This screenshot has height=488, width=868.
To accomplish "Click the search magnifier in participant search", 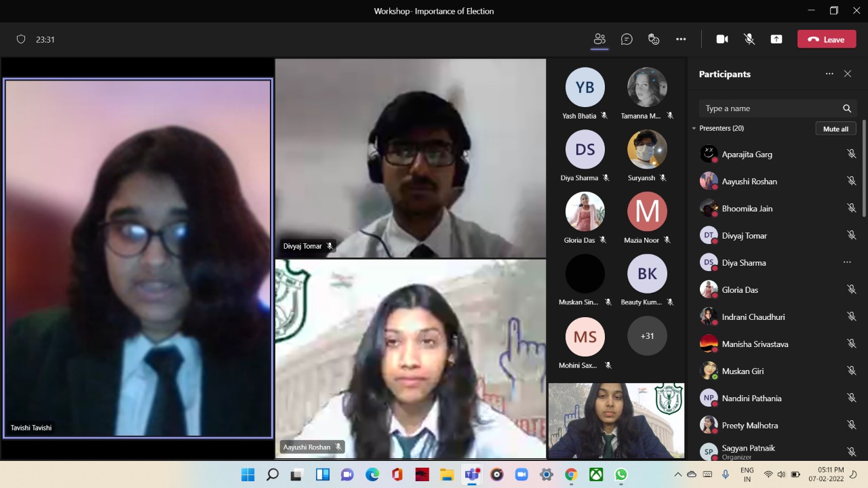I will point(847,108).
